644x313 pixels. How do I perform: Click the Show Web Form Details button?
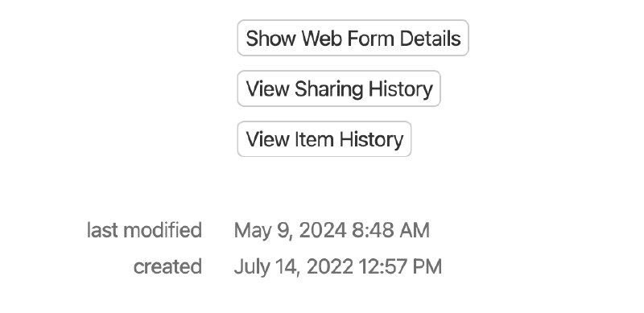(353, 38)
